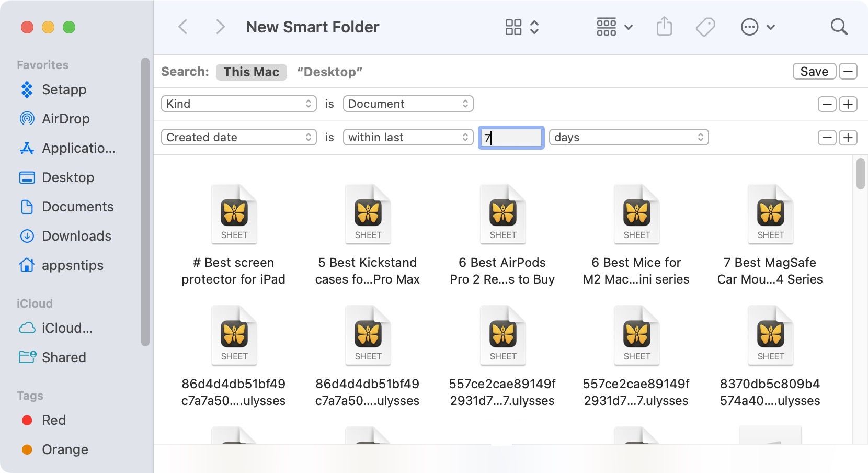Image resolution: width=868 pixels, height=473 pixels.
Task: Add criteria after the Created date row
Action: click(x=848, y=138)
